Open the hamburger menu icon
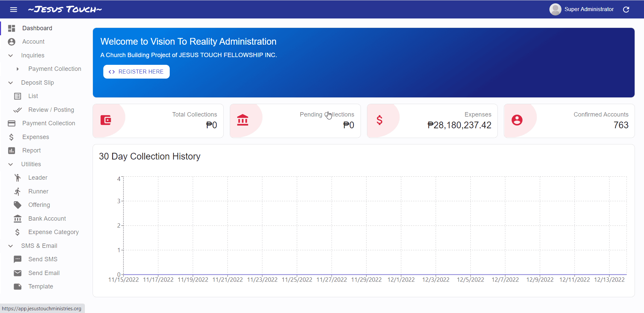This screenshot has height=313, width=644. [13, 9]
